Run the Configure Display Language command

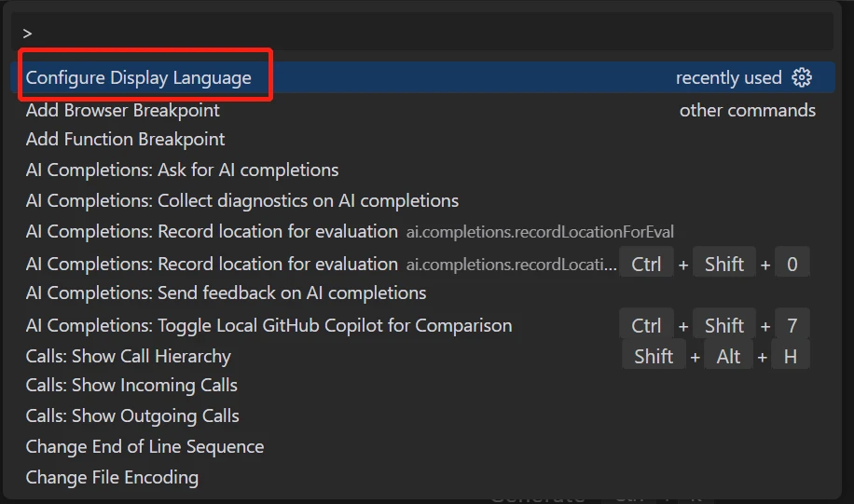click(x=139, y=77)
